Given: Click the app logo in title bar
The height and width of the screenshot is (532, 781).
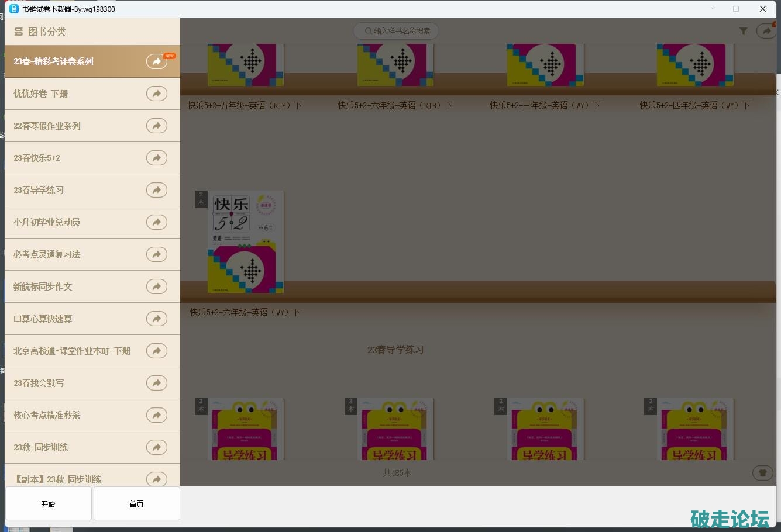Looking at the screenshot, I should click(x=14, y=9).
